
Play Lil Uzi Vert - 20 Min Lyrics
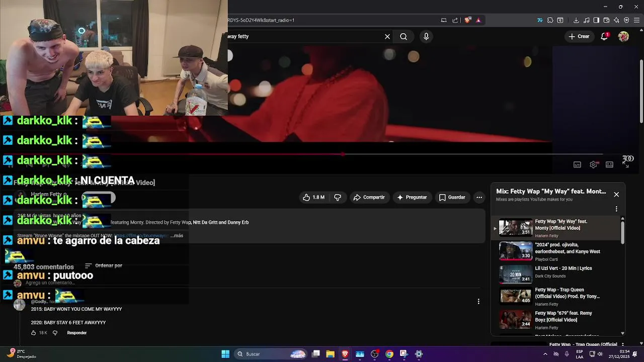click(x=556, y=275)
